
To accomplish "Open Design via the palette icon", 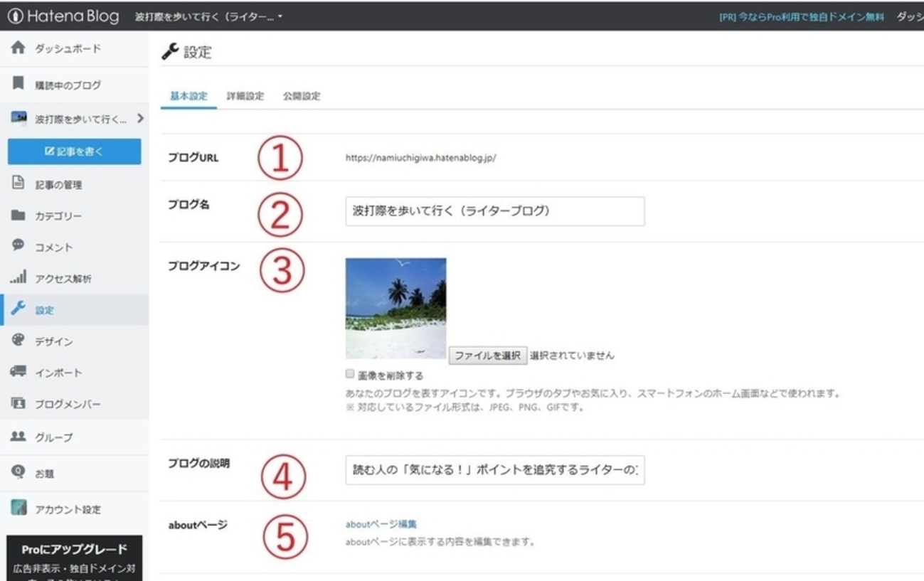I will (18, 341).
